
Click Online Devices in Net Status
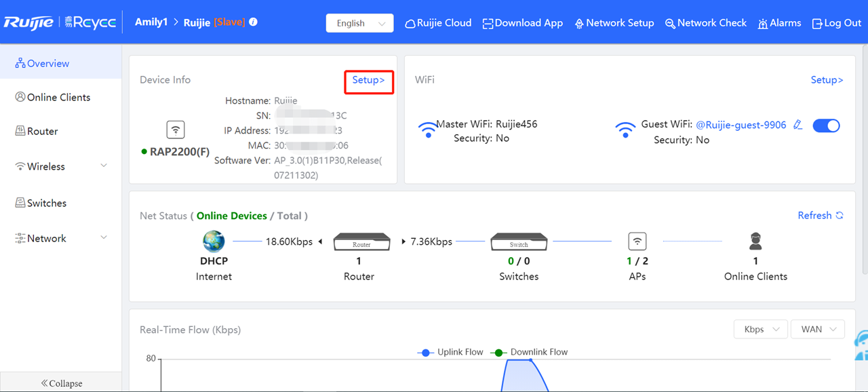tap(232, 216)
